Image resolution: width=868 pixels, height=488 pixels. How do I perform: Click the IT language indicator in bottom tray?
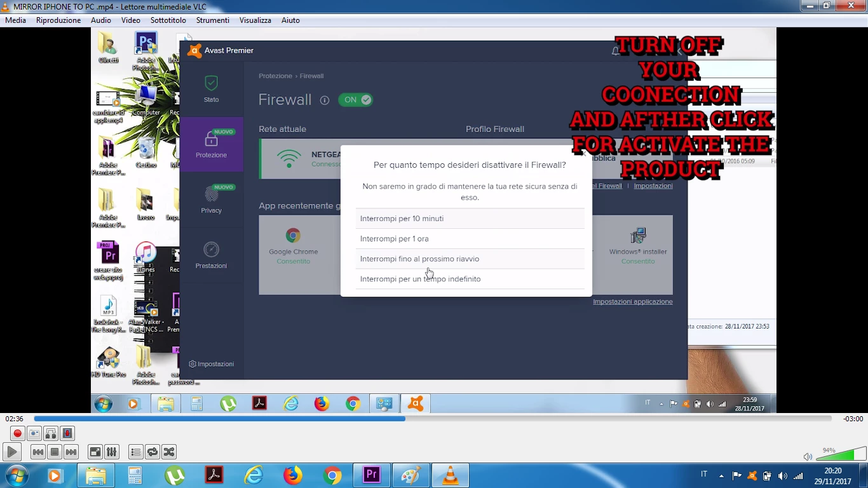tap(704, 474)
